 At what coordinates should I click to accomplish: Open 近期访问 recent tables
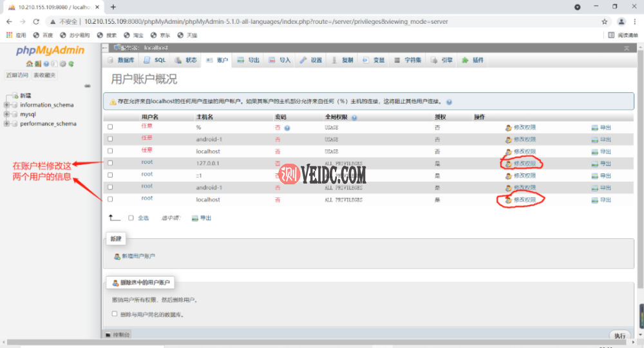[17, 75]
